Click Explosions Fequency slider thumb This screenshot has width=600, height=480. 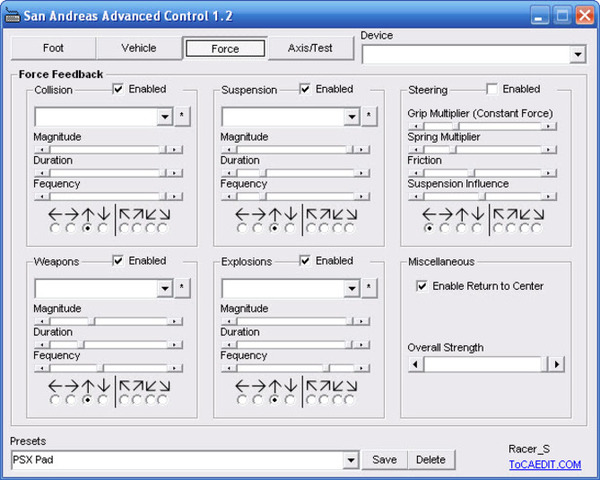click(x=326, y=368)
